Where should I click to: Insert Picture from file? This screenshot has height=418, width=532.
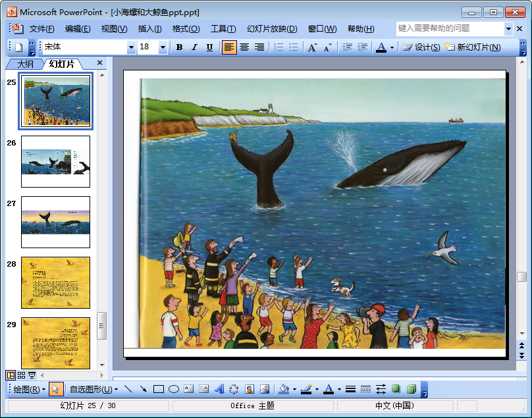point(264,389)
